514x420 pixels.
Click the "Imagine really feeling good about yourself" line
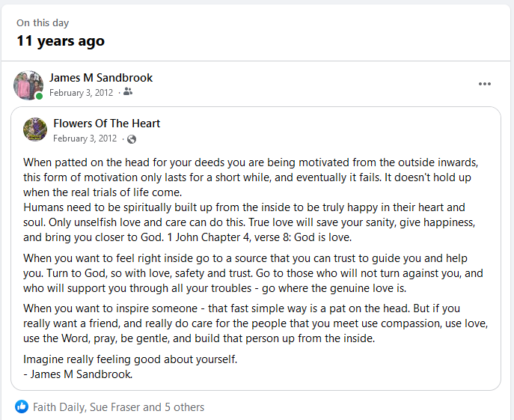pyautogui.click(x=130, y=359)
